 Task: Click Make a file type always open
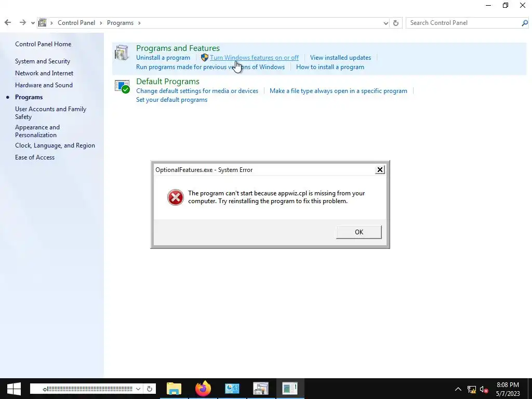click(338, 91)
